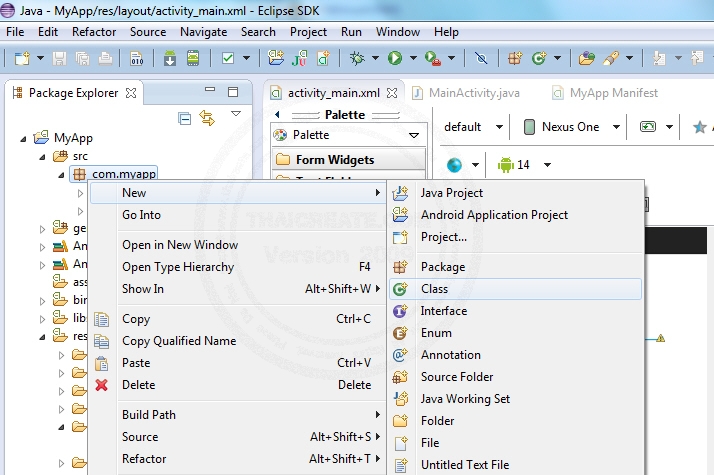The image size is (714, 475).
Task: Collapse the MyApp project tree node
Action: pos(23,139)
